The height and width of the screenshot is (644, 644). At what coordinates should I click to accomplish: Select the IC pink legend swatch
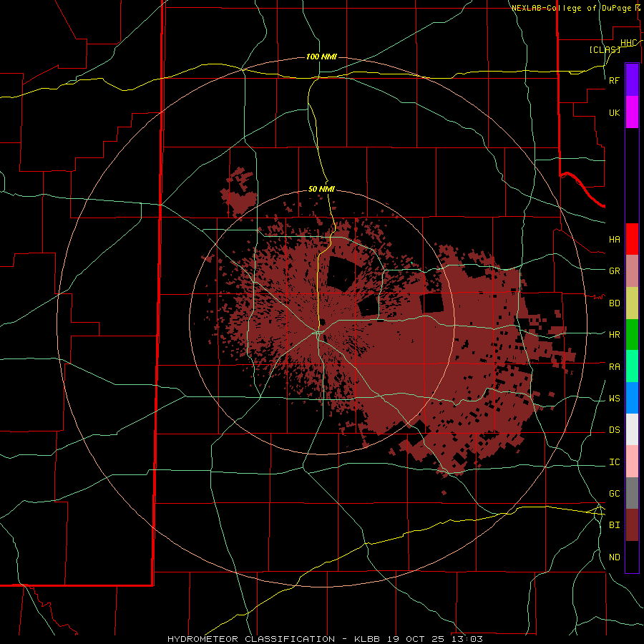pos(632,462)
